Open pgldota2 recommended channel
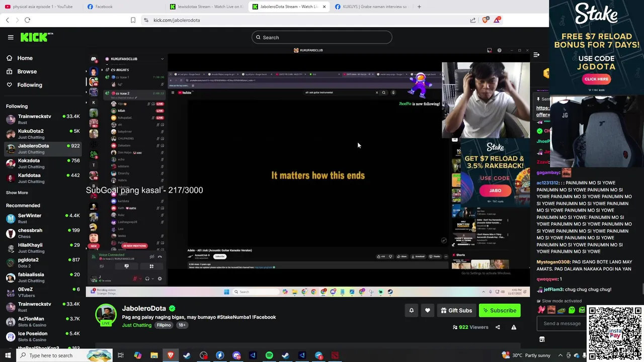644x362 pixels. coord(43,262)
